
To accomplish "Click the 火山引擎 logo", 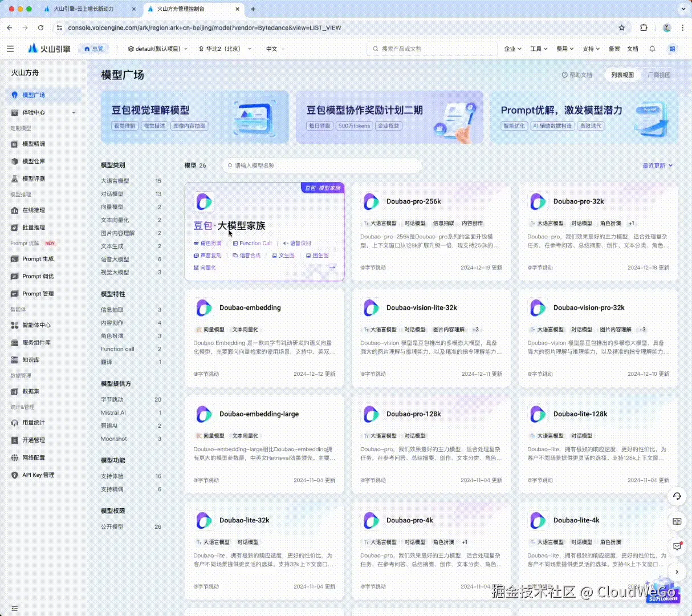I will (50, 49).
